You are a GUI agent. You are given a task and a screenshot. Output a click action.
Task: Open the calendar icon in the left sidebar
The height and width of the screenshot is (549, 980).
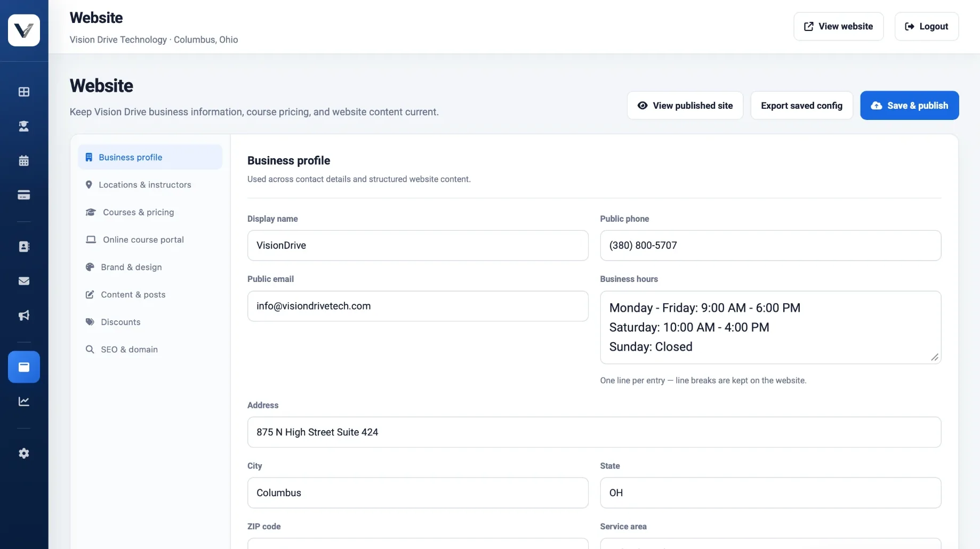[24, 160]
